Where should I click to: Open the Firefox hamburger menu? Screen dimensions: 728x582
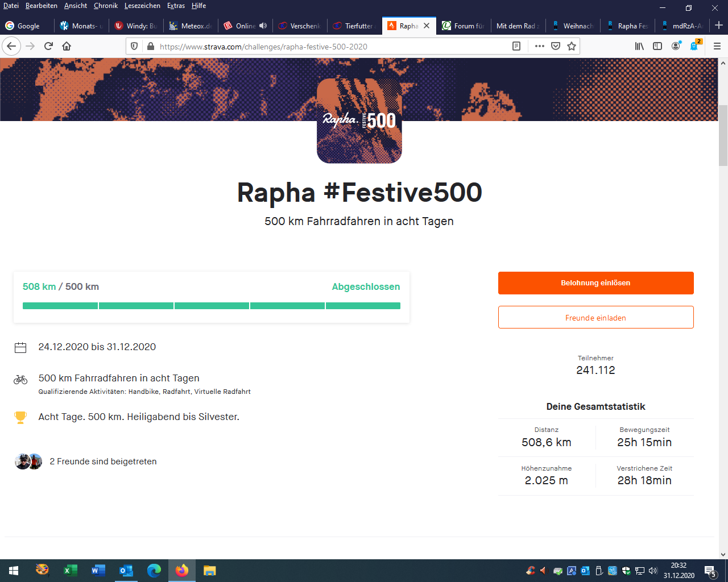point(717,46)
